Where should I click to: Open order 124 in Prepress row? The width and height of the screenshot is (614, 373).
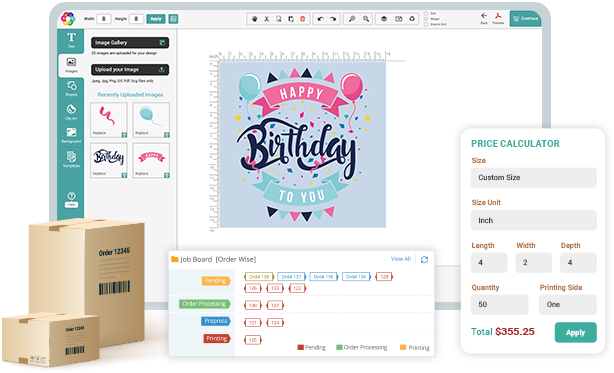click(x=275, y=323)
